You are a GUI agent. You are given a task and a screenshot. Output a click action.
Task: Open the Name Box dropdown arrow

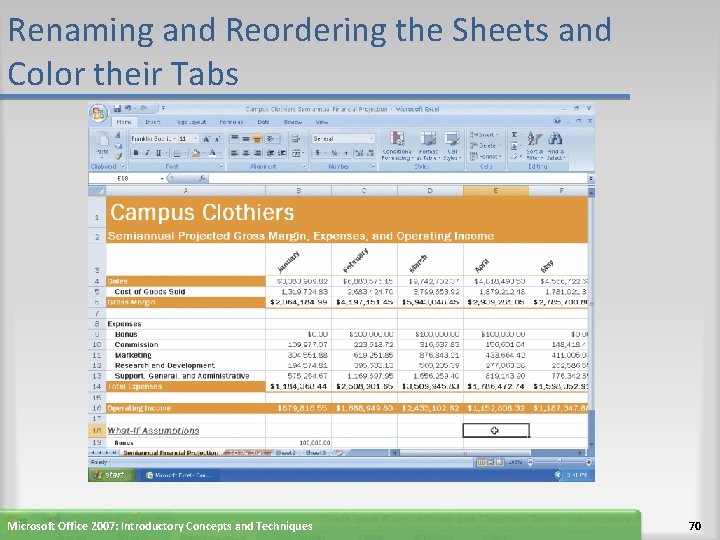tap(163, 178)
